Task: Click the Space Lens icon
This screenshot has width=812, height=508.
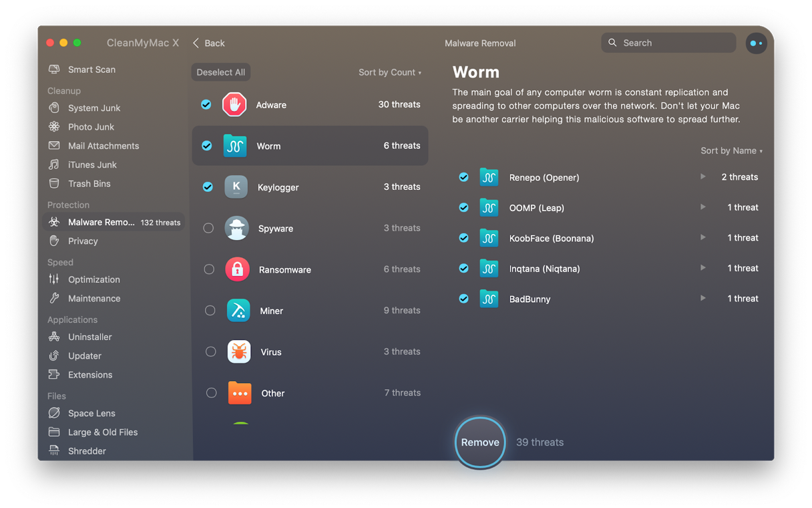Action: pyautogui.click(x=54, y=413)
